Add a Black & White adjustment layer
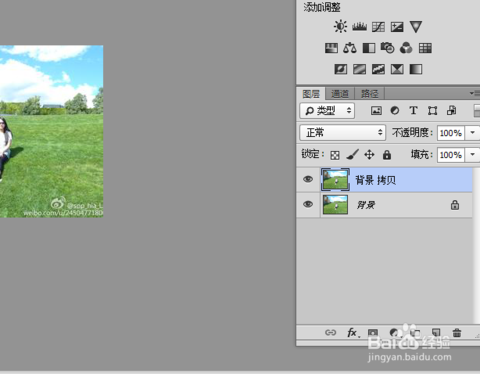Screen dimensions: 480x374 pos(369,48)
